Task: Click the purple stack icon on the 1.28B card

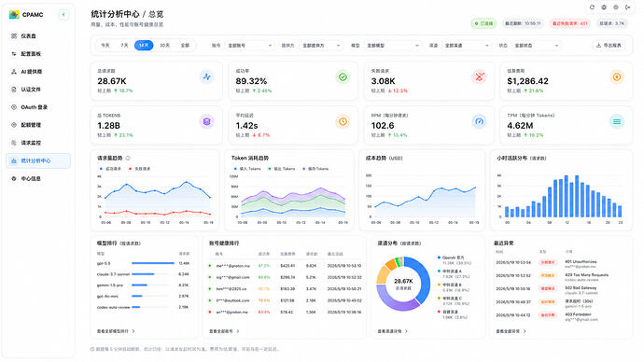Action: point(206,121)
